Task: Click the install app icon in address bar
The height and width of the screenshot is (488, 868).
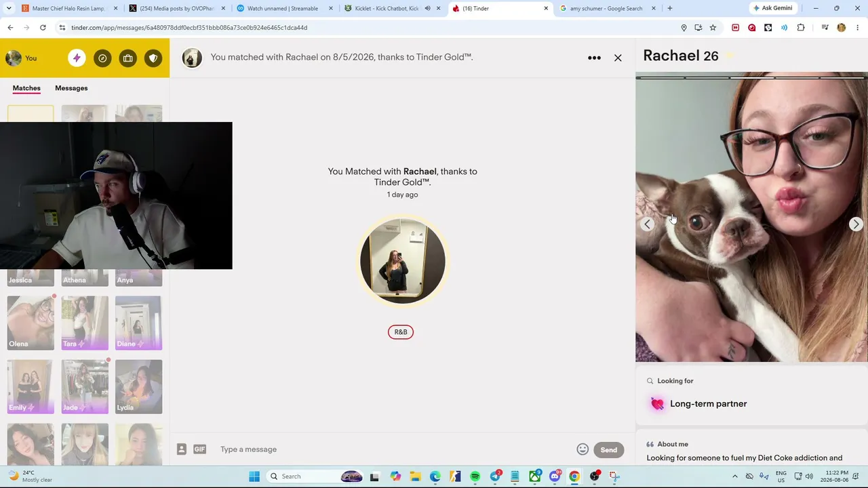Action: tap(698, 28)
